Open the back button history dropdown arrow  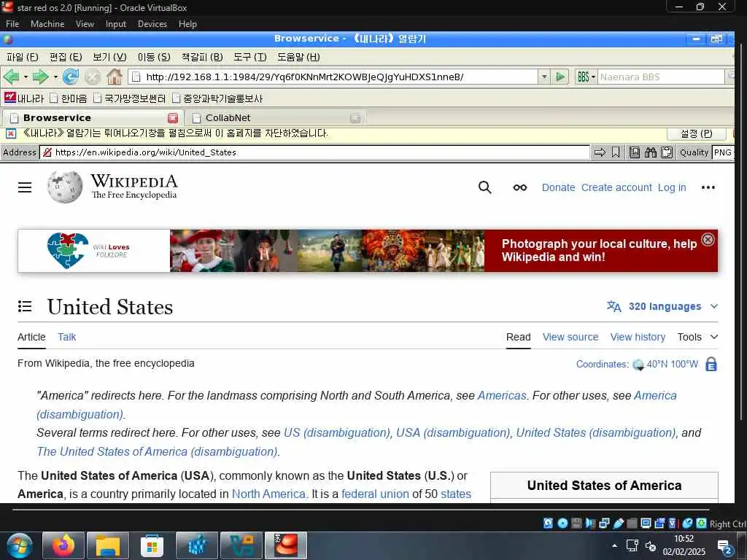26,77
